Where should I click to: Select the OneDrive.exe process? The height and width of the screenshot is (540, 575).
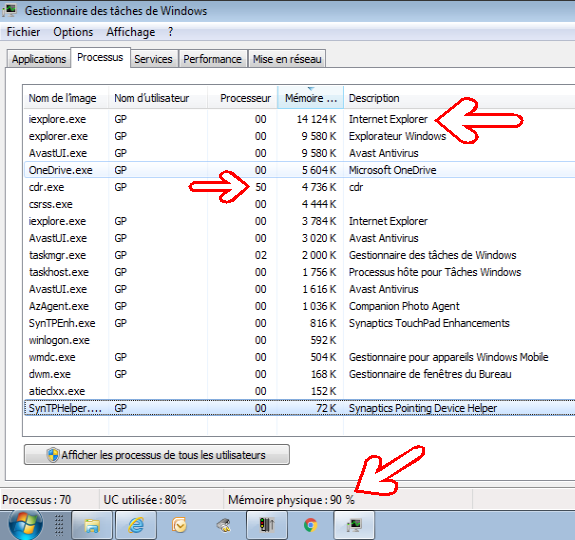coord(300,170)
